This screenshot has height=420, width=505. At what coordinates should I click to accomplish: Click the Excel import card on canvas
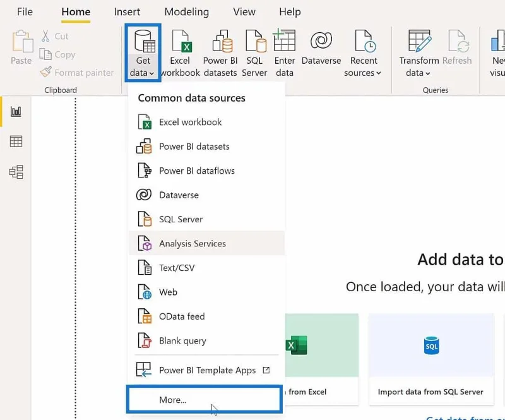point(322,359)
